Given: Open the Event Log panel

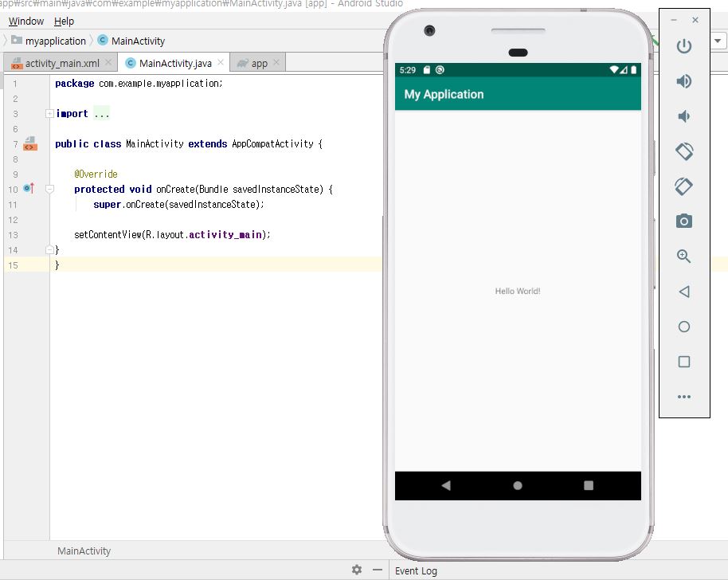Looking at the screenshot, I should click(416, 570).
